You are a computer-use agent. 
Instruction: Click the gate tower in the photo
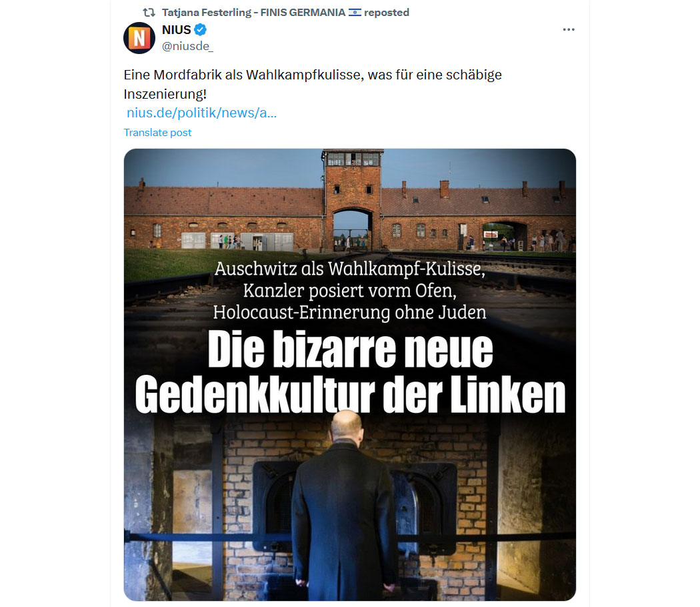pos(353,199)
